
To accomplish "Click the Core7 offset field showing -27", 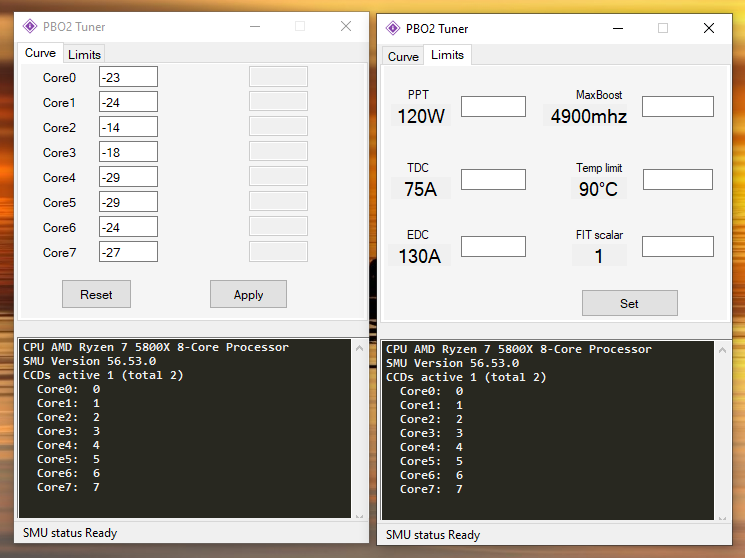I will (x=128, y=252).
